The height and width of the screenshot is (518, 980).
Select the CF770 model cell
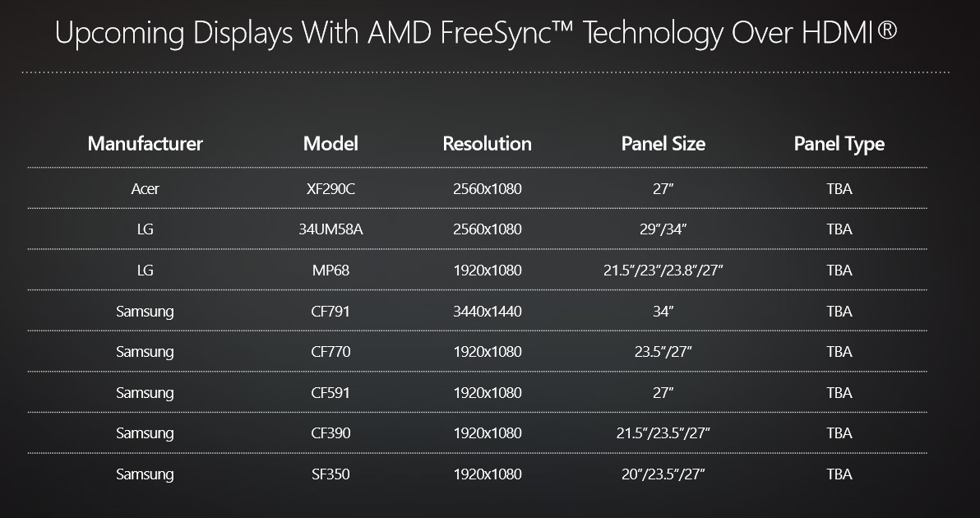click(x=331, y=352)
